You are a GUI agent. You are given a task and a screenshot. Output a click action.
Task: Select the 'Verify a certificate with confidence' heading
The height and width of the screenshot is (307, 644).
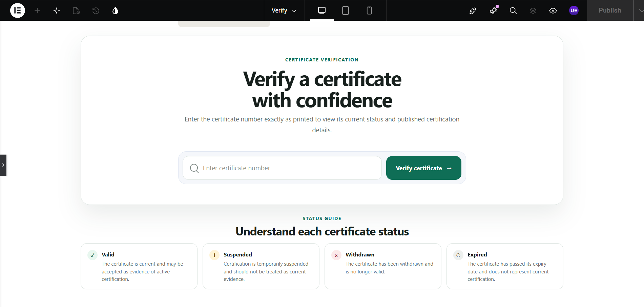322,90
